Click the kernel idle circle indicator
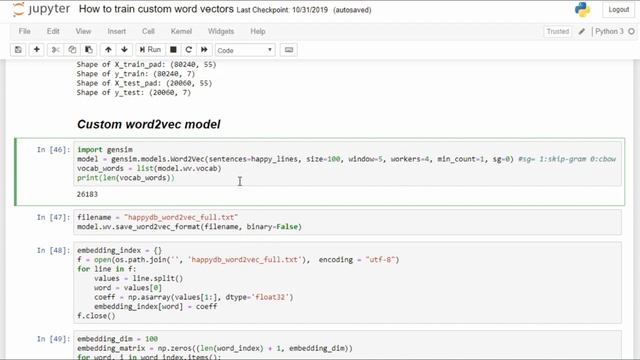Screen dimensions: 640x360 pyautogui.click(x=631, y=31)
